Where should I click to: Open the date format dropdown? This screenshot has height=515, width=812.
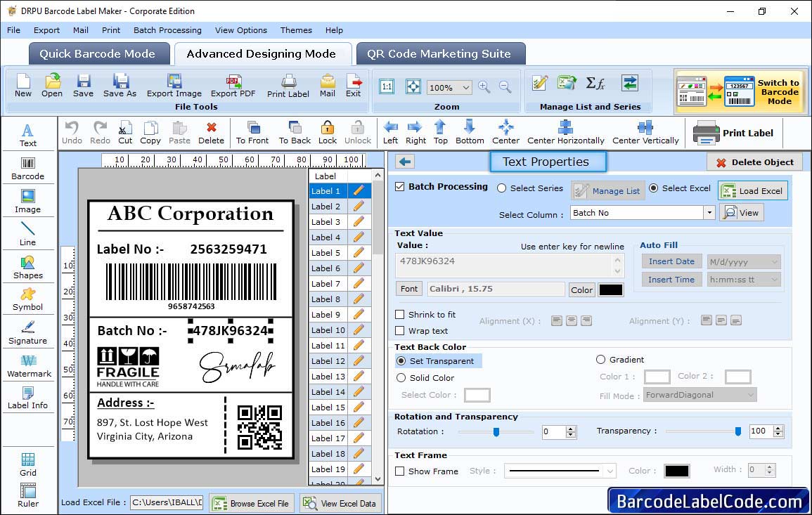click(774, 262)
